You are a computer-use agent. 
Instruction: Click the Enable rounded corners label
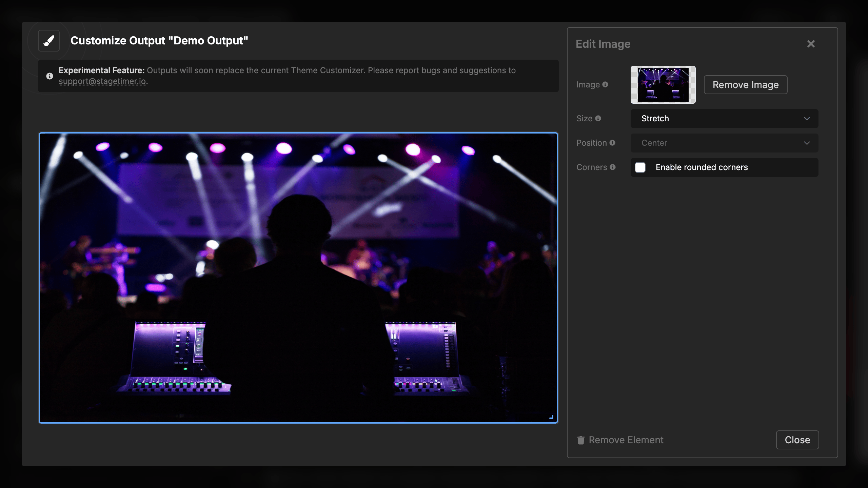tap(702, 167)
